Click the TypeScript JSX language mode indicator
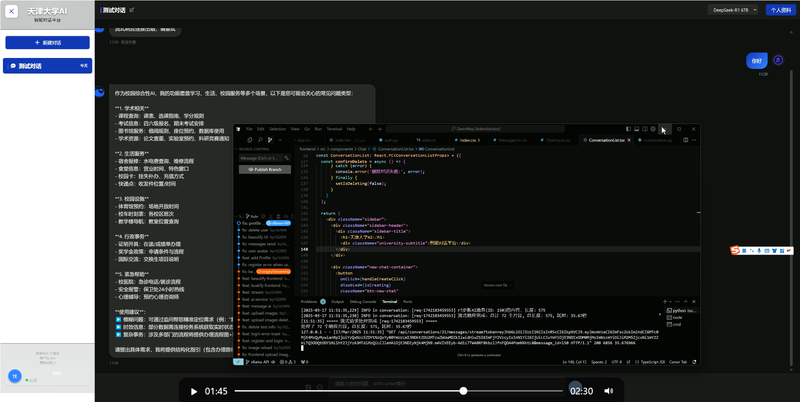800x402 pixels. (650, 362)
